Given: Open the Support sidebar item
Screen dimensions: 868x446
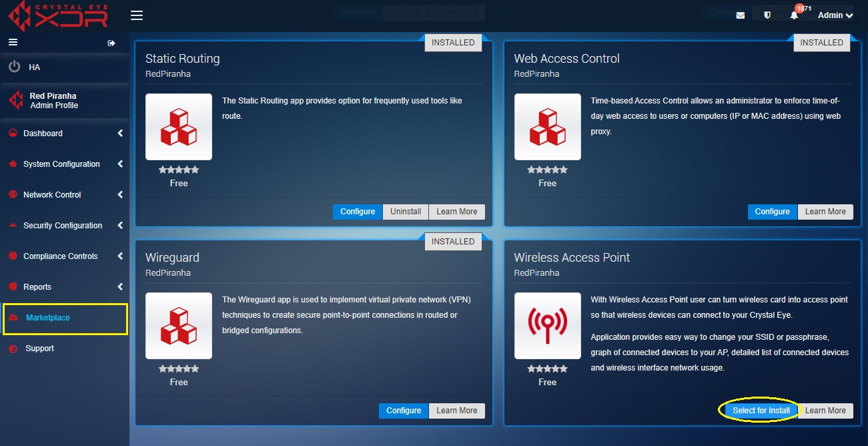Looking at the screenshot, I should tap(64, 349).
